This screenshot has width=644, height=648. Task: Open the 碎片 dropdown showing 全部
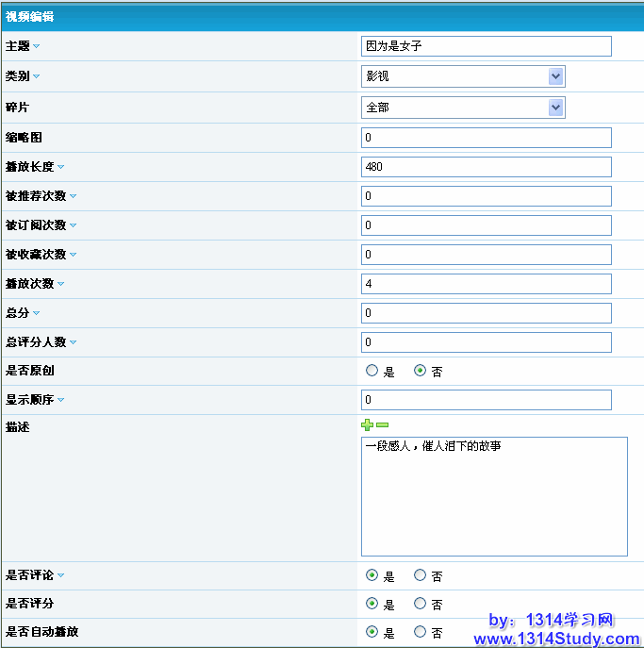tap(463, 108)
